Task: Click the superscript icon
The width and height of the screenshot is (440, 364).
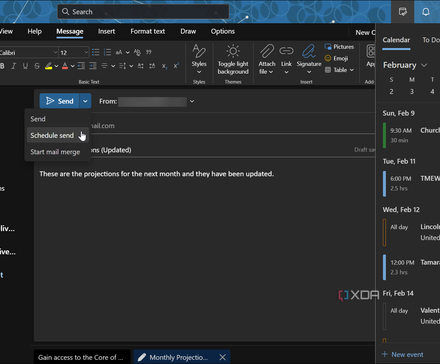Action: click(176, 66)
